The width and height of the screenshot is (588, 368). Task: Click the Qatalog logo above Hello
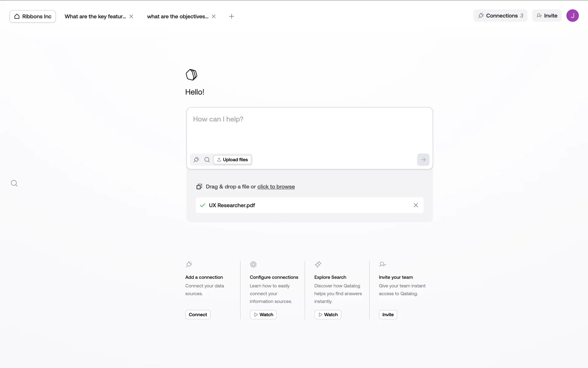pyautogui.click(x=191, y=75)
